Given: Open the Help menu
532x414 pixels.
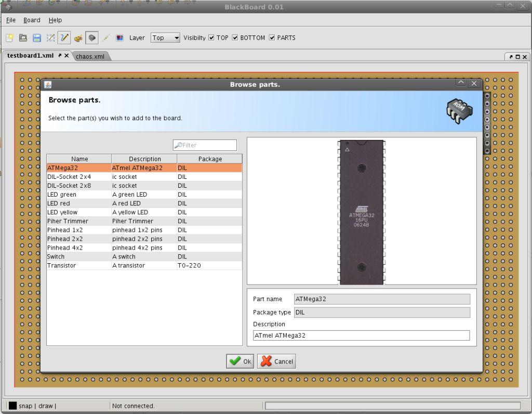Looking at the screenshot, I should click(x=55, y=20).
